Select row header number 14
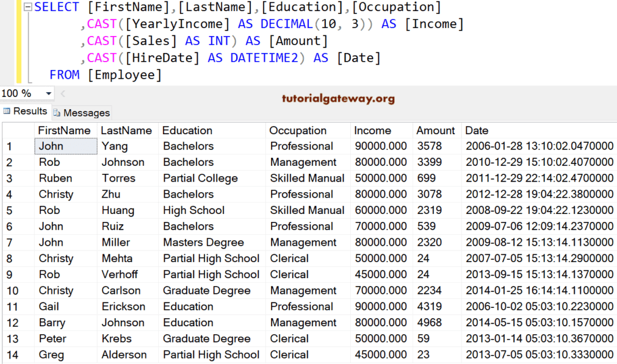The height and width of the screenshot is (364, 617). tap(18, 355)
